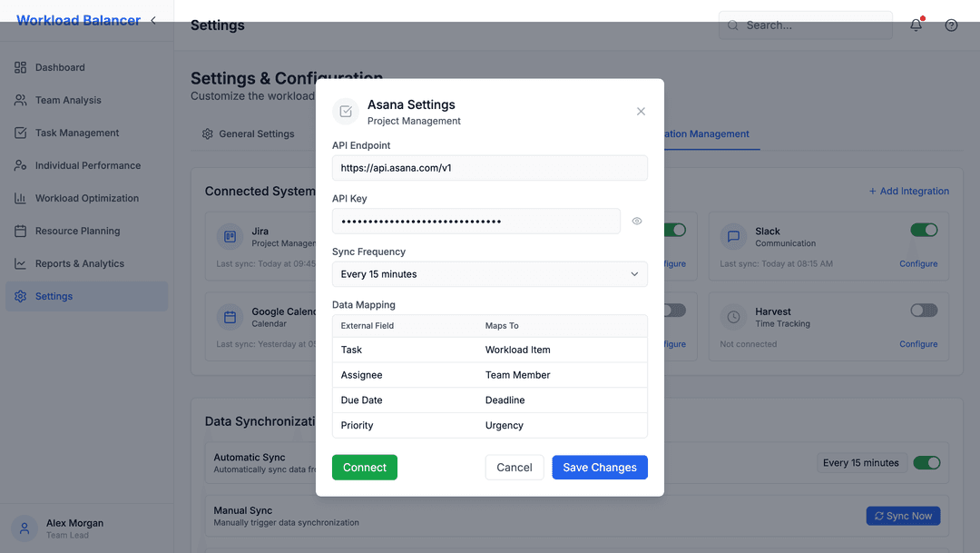Change the Automatic Sync interval dropdown
The width and height of the screenshot is (980, 553).
point(861,462)
